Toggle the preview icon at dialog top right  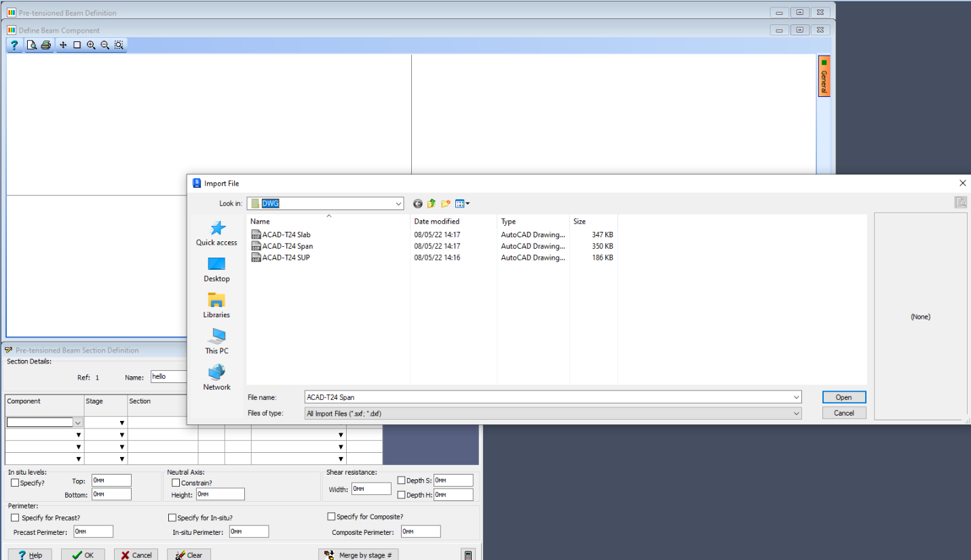coord(960,202)
